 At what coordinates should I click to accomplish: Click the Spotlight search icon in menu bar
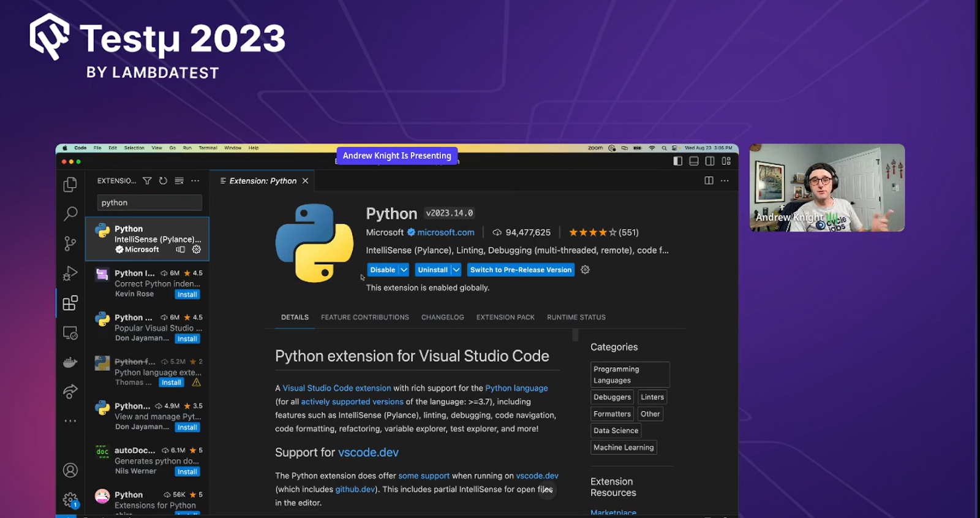664,148
